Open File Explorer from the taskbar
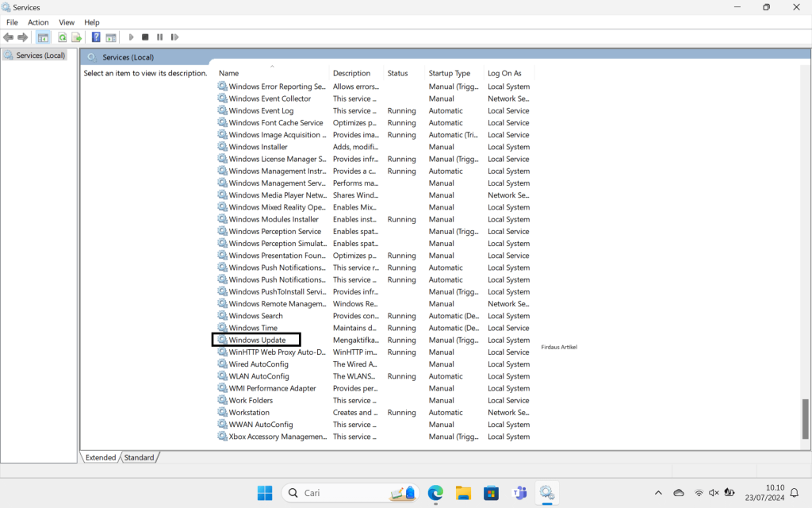Viewport: 812px width, 508px height. click(x=463, y=493)
